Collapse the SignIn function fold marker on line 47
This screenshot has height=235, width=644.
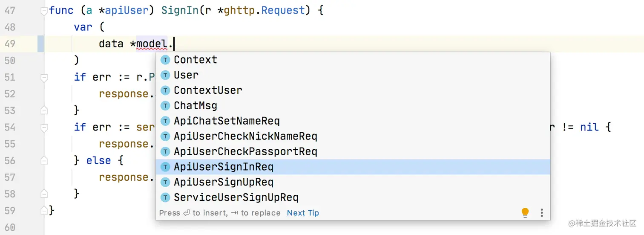click(44, 11)
